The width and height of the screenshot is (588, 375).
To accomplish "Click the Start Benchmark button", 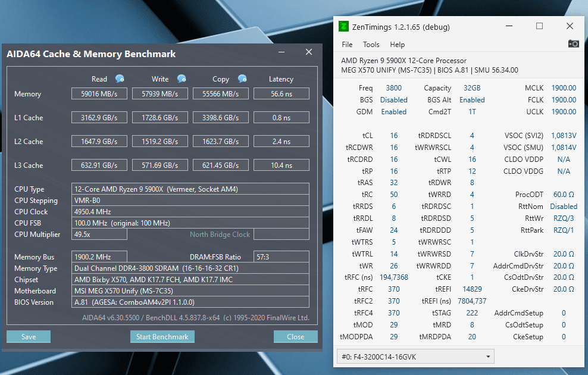I will [x=162, y=336].
